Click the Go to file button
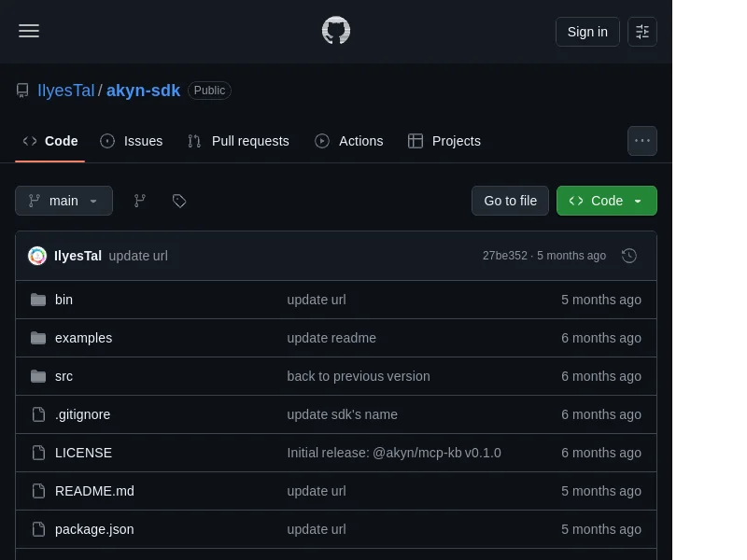This screenshot has width=747, height=560. point(510,201)
